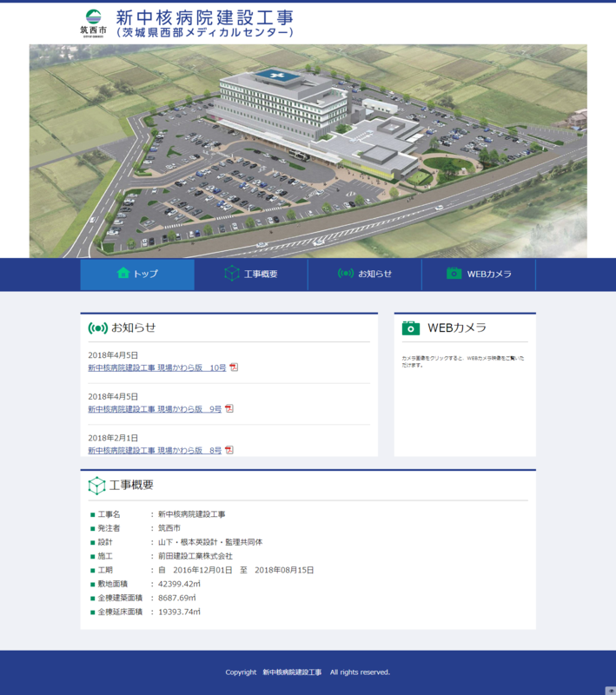Open the お知らせ navigation tab

[x=365, y=275]
